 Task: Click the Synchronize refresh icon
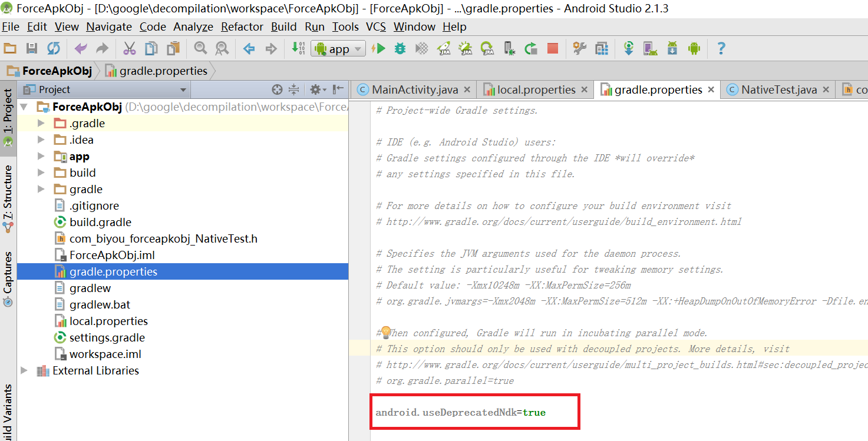(54, 48)
